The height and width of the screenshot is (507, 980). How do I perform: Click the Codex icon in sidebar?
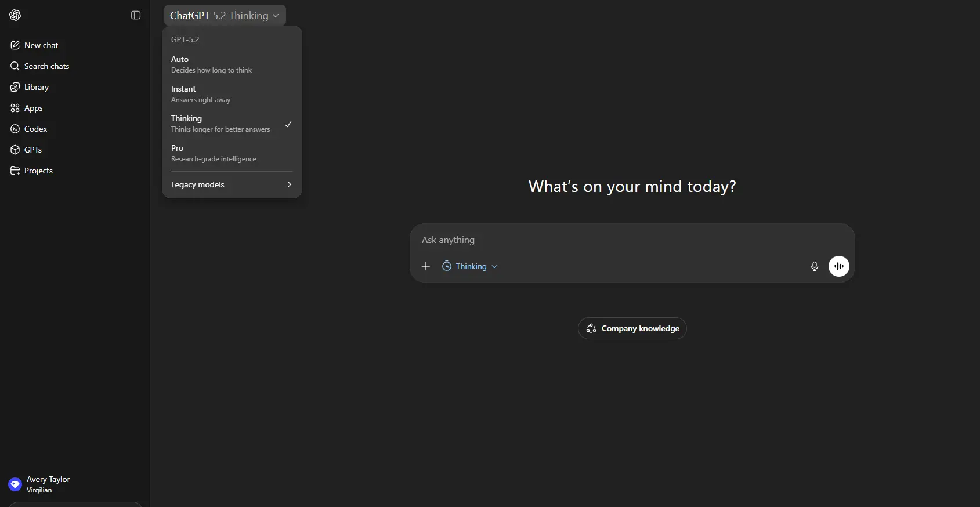(15, 129)
